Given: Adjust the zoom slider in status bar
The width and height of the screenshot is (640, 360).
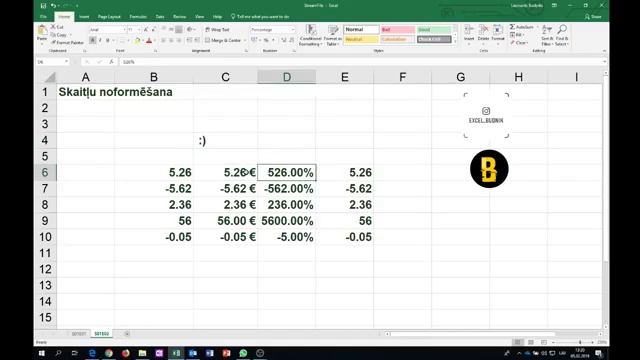Looking at the screenshot, I should click(x=580, y=342).
